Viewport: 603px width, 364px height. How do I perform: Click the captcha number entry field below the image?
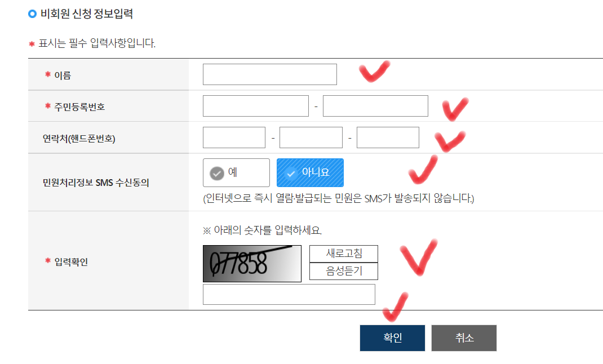(x=289, y=295)
